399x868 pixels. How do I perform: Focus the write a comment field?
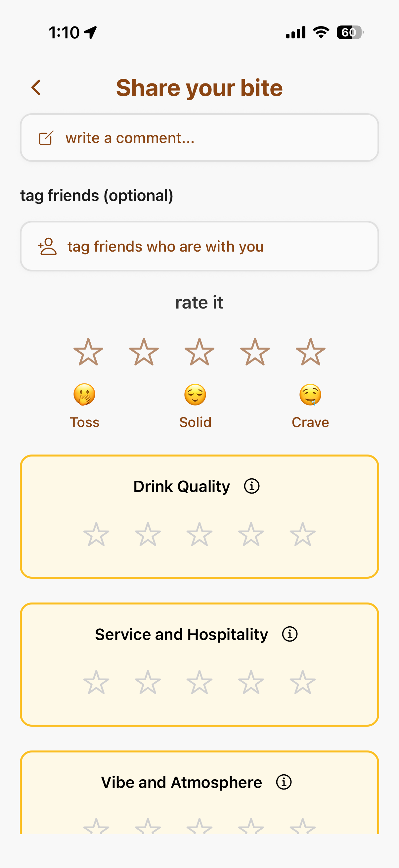pyautogui.click(x=215, y=138)
